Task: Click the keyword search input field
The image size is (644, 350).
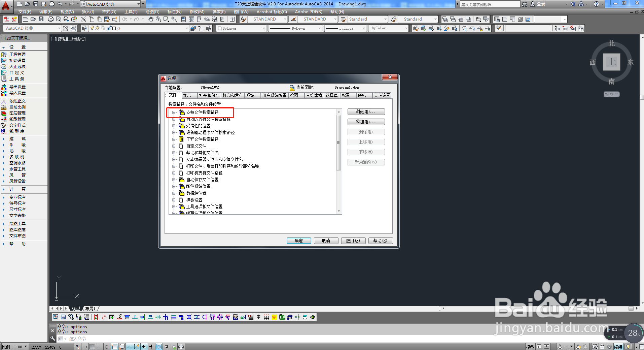Action: [x=490, y=4]
